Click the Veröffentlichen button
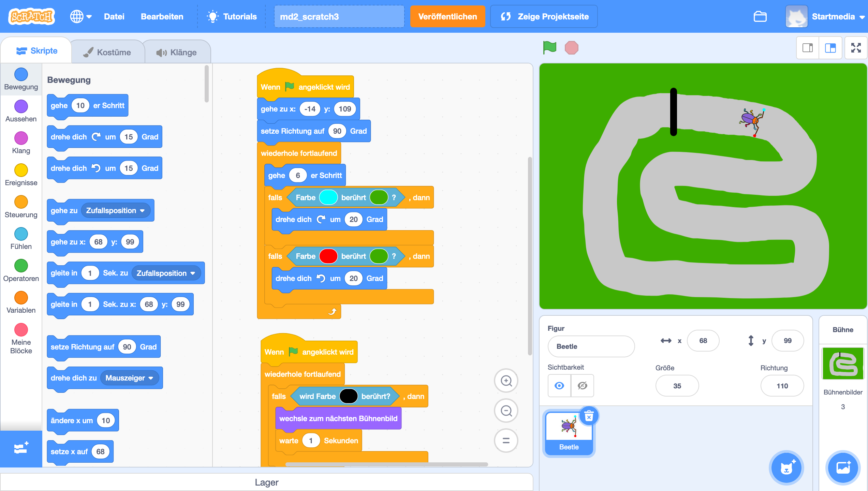Viewport: 868px width, 491px height. (x=447, y=16)
